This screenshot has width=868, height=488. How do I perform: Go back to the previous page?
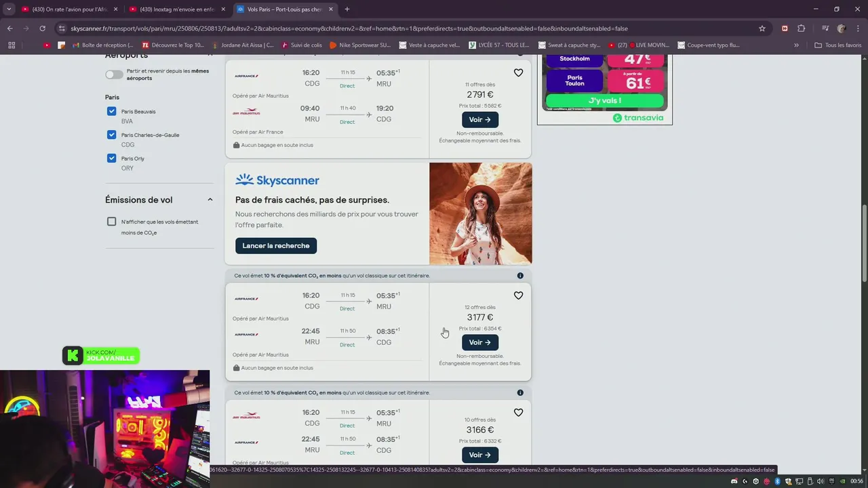(x=9, y=28)
